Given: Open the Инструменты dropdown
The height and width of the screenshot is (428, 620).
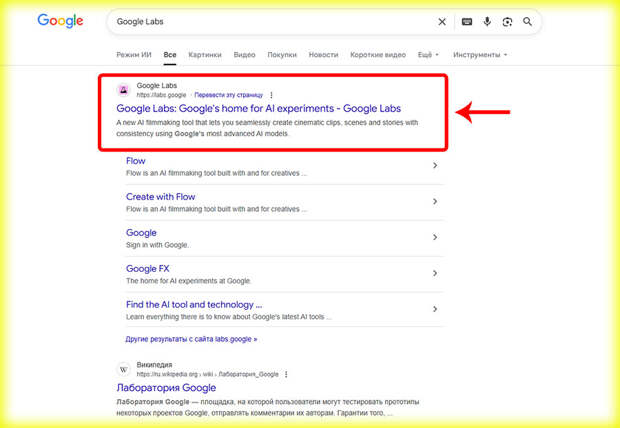Looking at the screenshot, I should click(x=479, y=54).
